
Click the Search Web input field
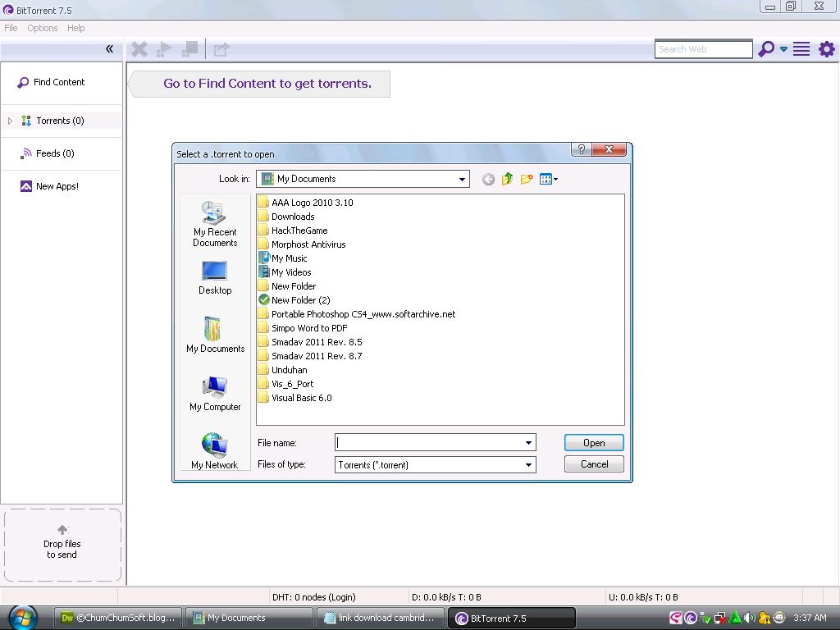coord(703,49)
